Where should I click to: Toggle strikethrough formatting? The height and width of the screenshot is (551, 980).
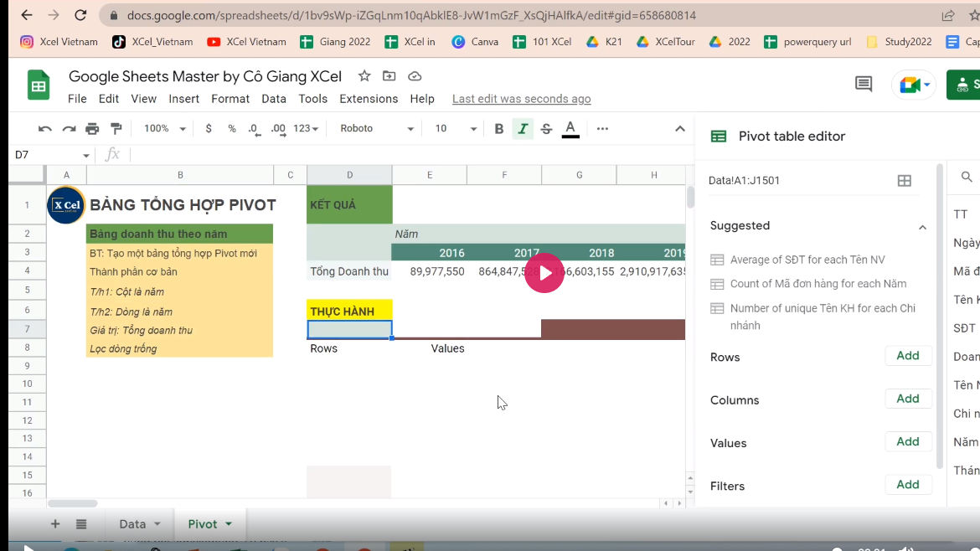(546, 129)
